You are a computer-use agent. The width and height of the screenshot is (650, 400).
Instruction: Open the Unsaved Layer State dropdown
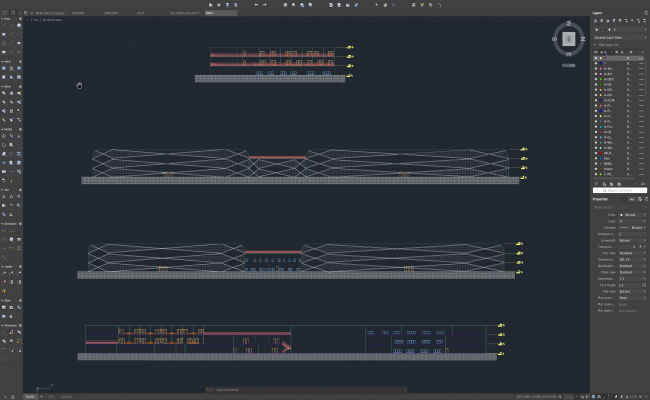tap(617, 37)
